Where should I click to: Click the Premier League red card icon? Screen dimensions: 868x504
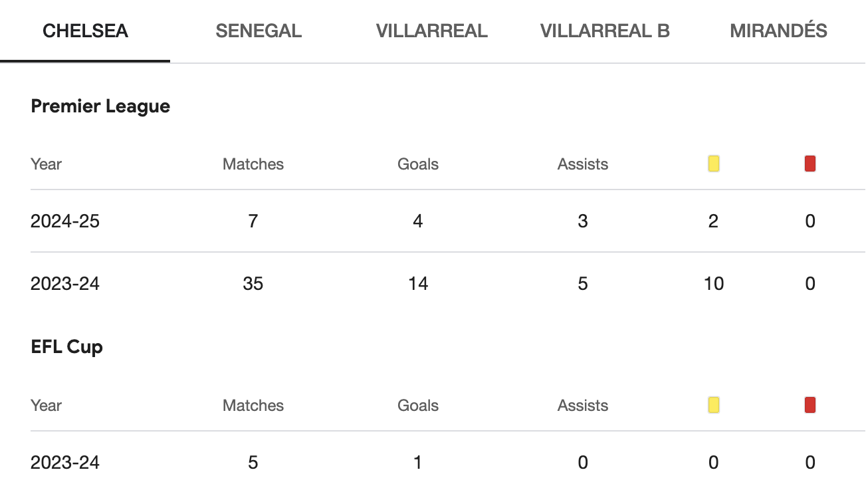[810, 164]
